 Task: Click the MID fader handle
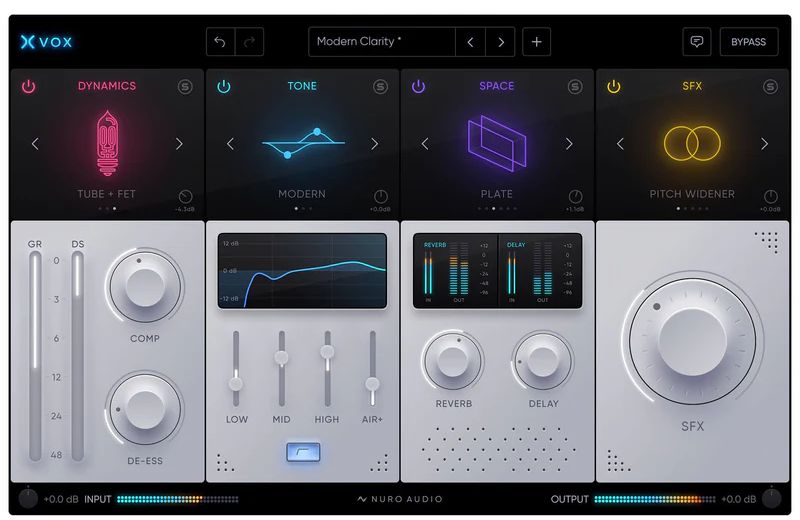[281, 357]
